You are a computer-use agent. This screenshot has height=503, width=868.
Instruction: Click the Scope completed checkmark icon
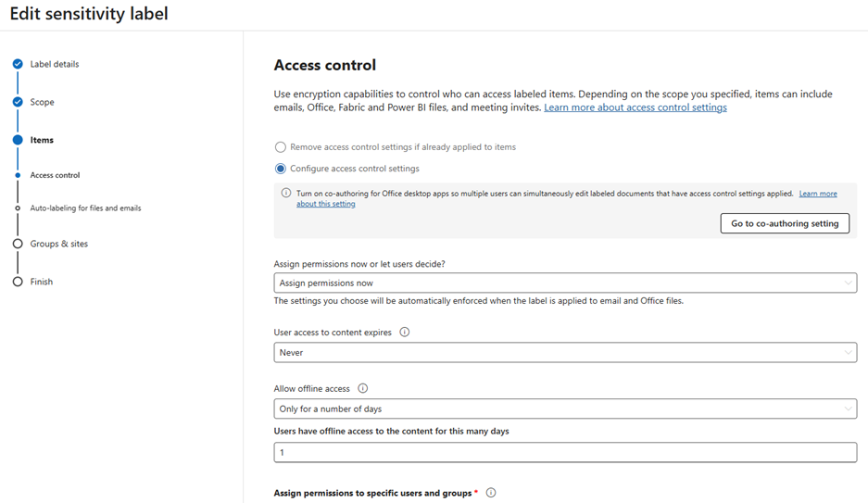pos(18,102)
